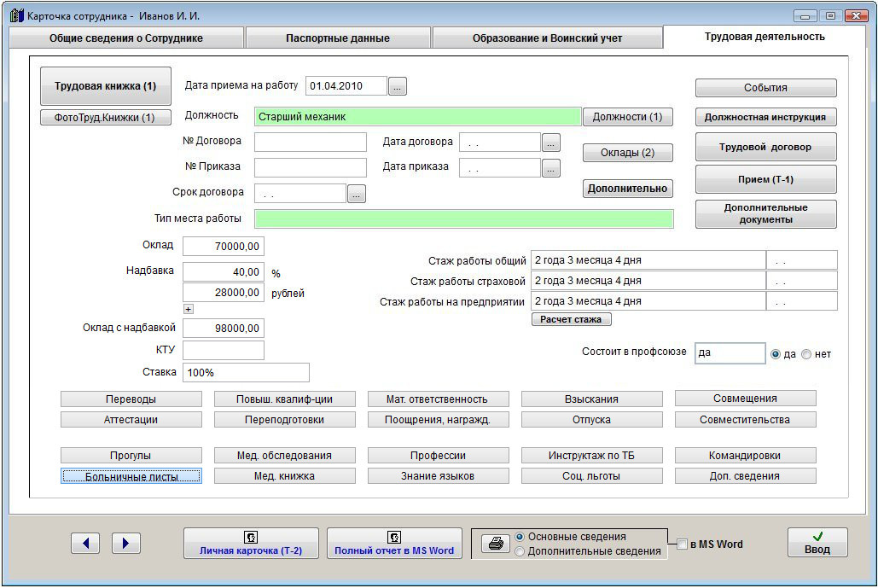This screenshot has height=588, width=878.
Task: Switch to Образование и Воинский учет tab
Action: pyautogui.click(x=547, y=38)
